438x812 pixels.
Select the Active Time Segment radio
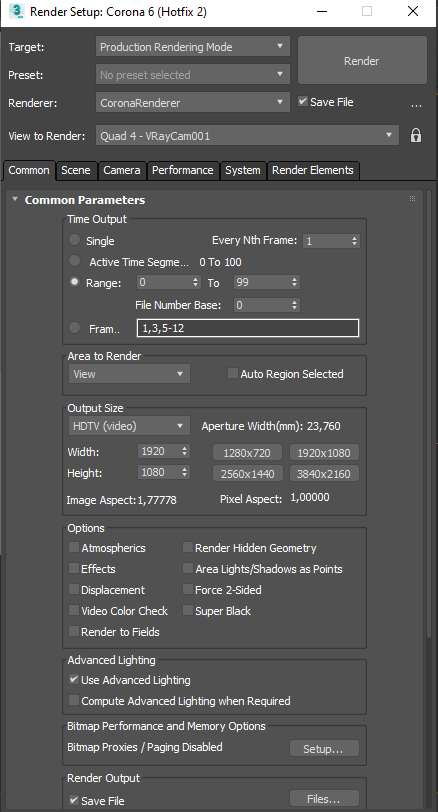tap(75, 260)
